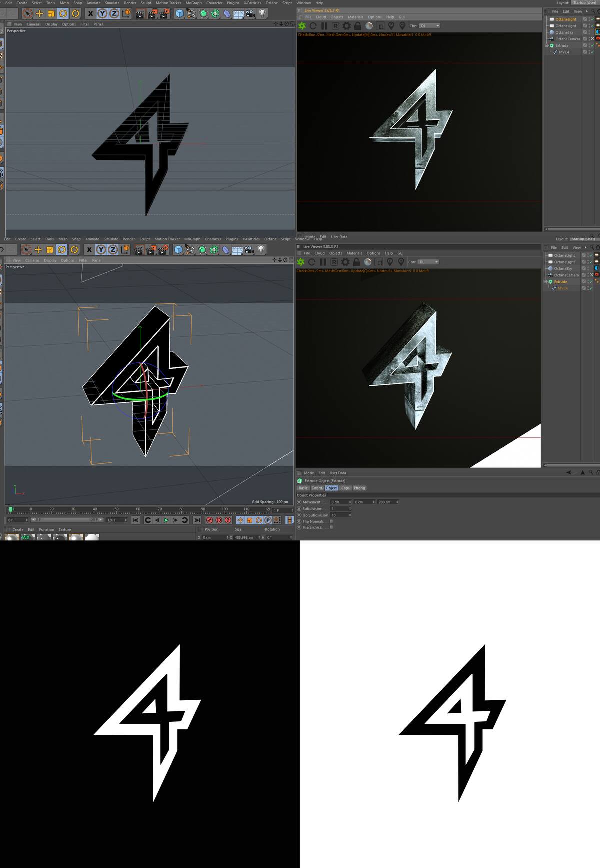The width and height of the screenshot is (600, 868).
Task: Open Layout Startup dropdown in upper window
Action: (585, 3)
